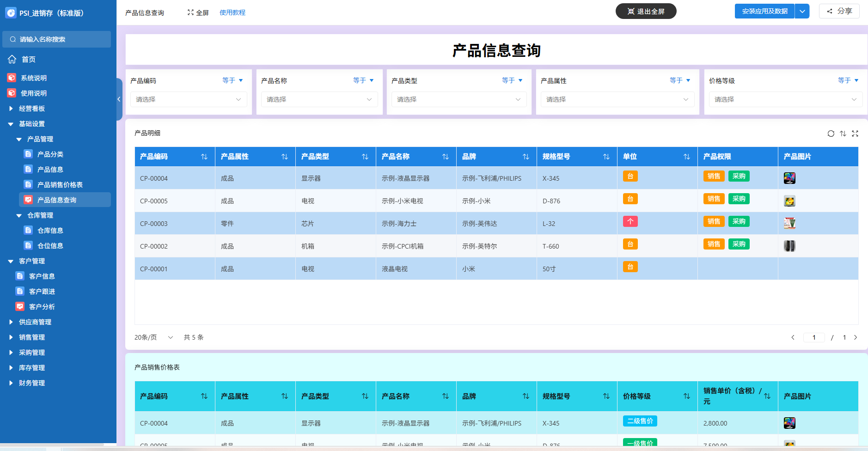Viewport: 868px width, 451px height.
Task: Open 产品销售价格表 in the sidebar
Action: pyautogui.click(x=60, y=185)
